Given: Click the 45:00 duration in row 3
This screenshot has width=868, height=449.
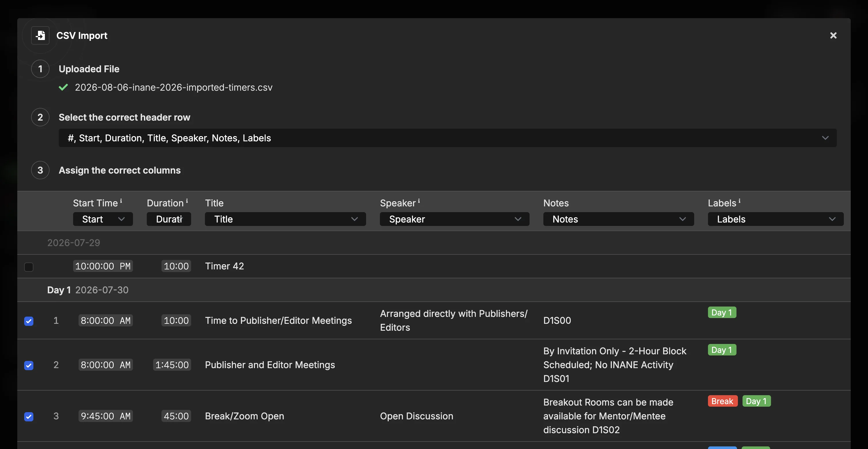Looking at the screenshot, I should (x=176, y=416).
